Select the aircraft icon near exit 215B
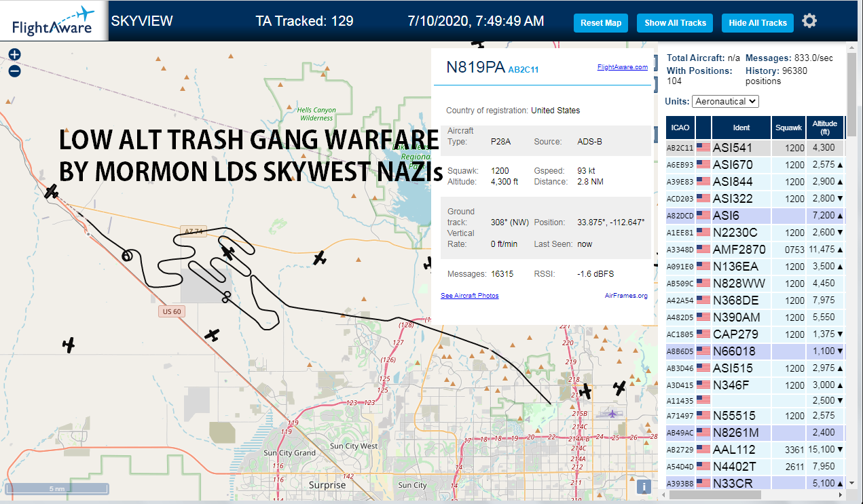The width and height of the screenshot is (863, 504). (585, 391)
